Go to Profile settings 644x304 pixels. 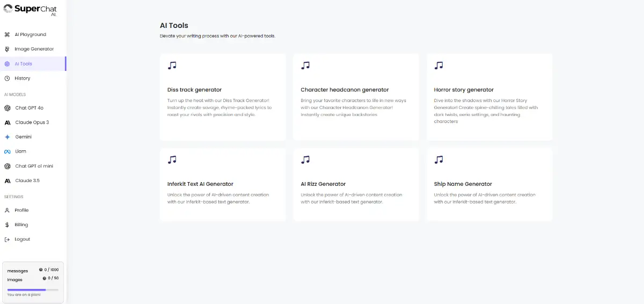(x=21, y=210)
